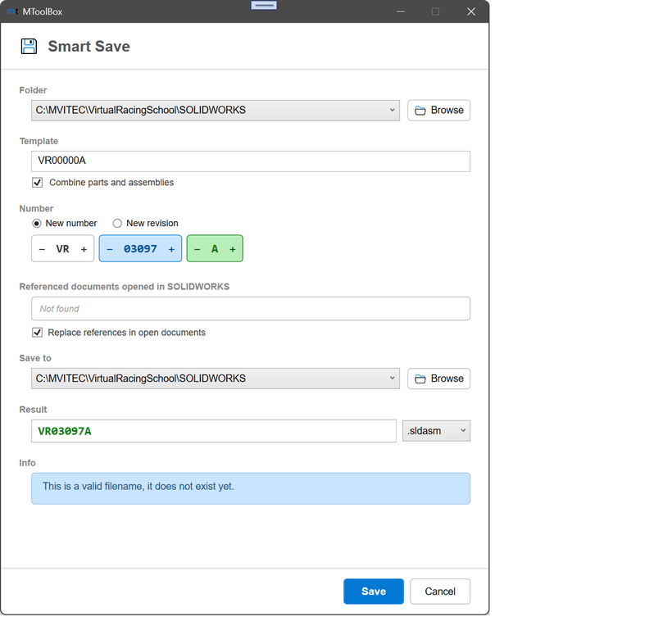Click the MToolBox logo in the title bar
Screen dimensions: 672x644
[x=11, y=11]
